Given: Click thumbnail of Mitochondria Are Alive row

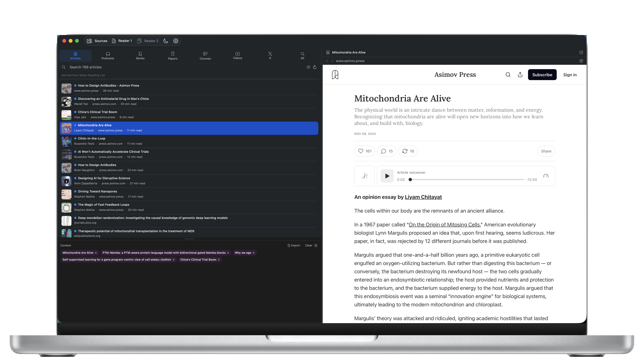Looking at the screenshot, I should [x=66, y=128].
